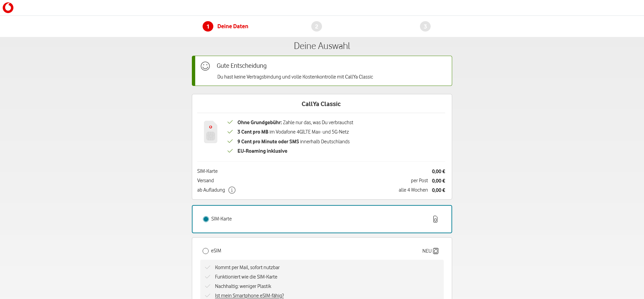Click the 'EU-Roaming inklusive' text
Screen dimensions: 644x299
(x=262, y=151)
